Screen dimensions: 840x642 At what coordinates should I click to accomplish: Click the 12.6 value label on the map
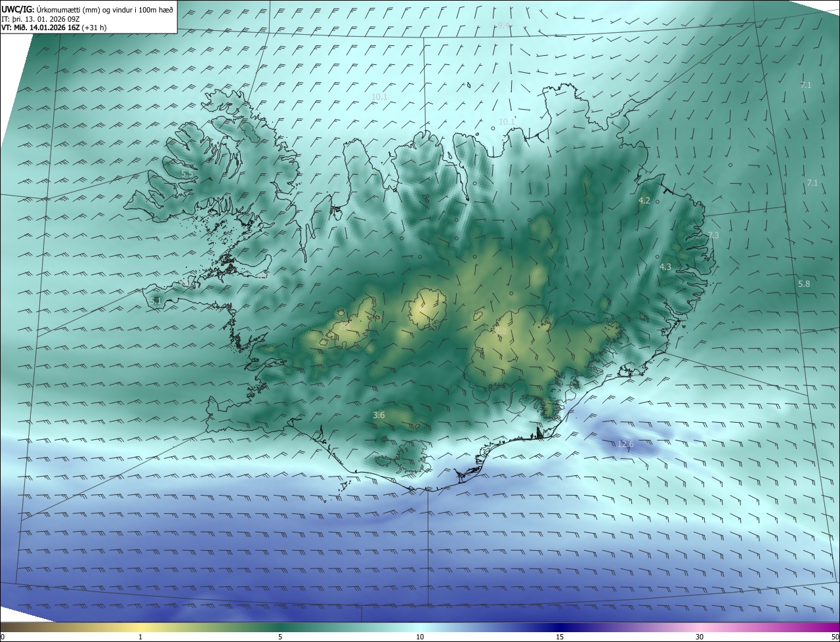point(626,444)
